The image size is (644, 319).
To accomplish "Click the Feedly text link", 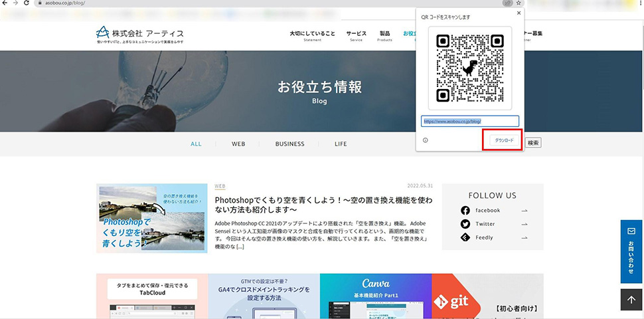I will [x=484, y=238].
